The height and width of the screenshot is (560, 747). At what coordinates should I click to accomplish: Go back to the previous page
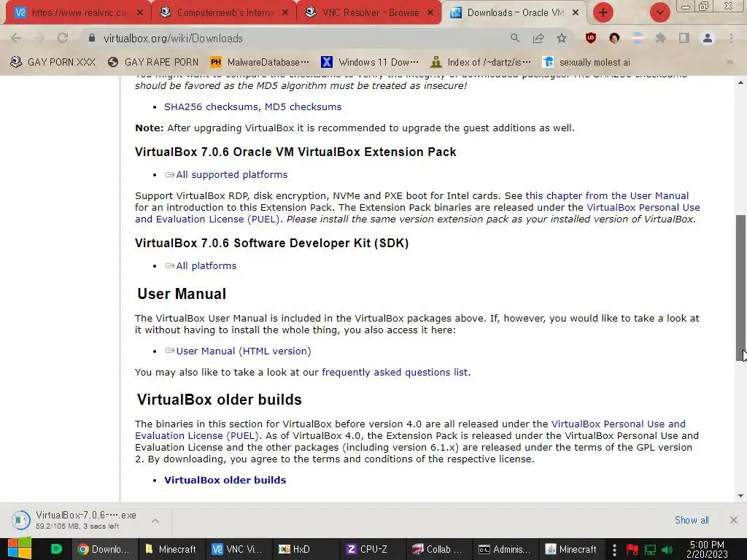(16, 38)
